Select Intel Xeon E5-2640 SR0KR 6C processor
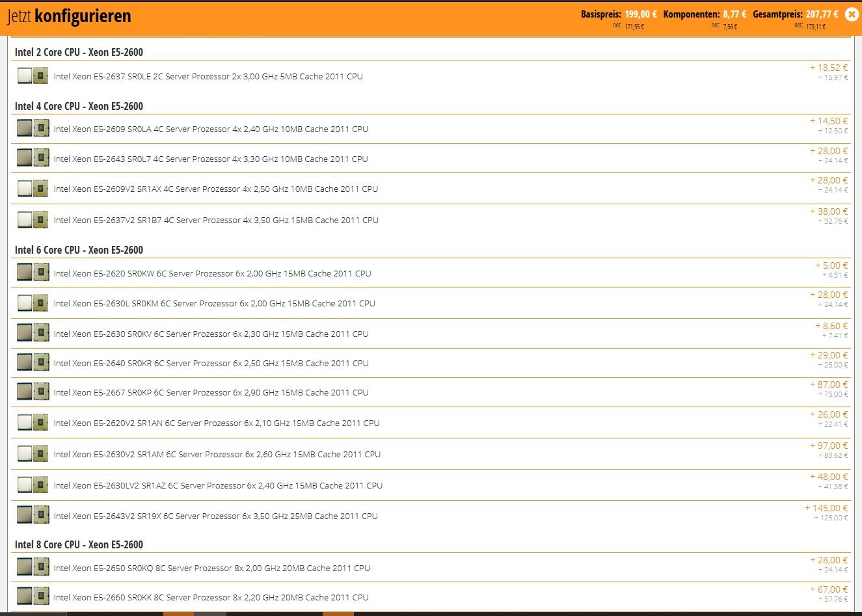This screenshot has width=862, height=616. coord(211,363)
